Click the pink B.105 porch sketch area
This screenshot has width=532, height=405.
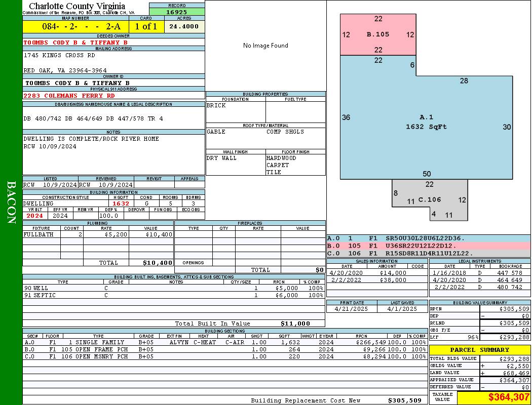378,34
